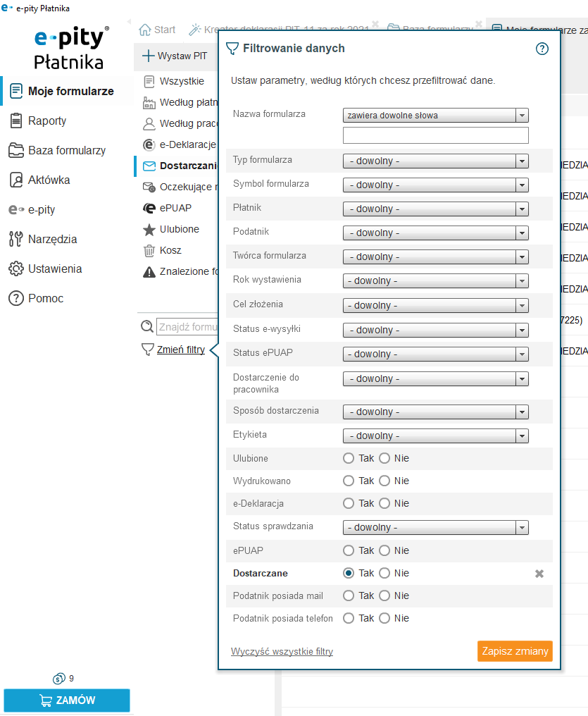Open Ustawienia gear icon
This screenshot has width=588, height=716.
tap(16, 268)
